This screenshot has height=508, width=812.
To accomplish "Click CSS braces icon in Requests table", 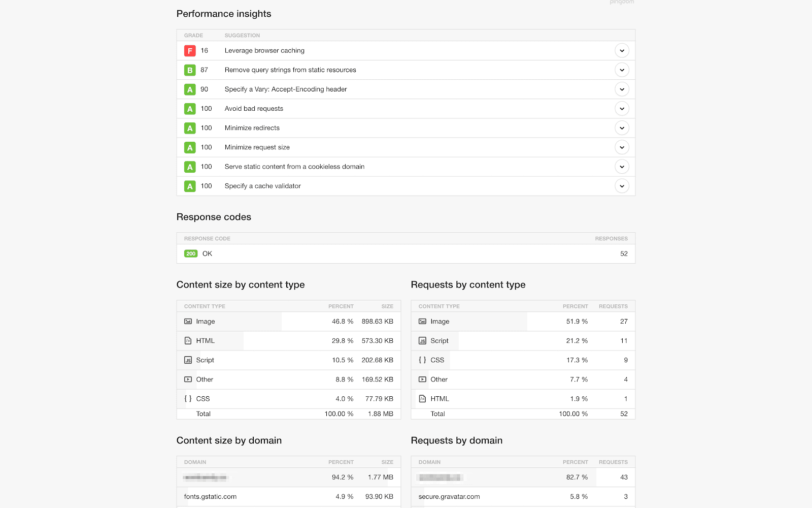I will (x=422, y=360).
